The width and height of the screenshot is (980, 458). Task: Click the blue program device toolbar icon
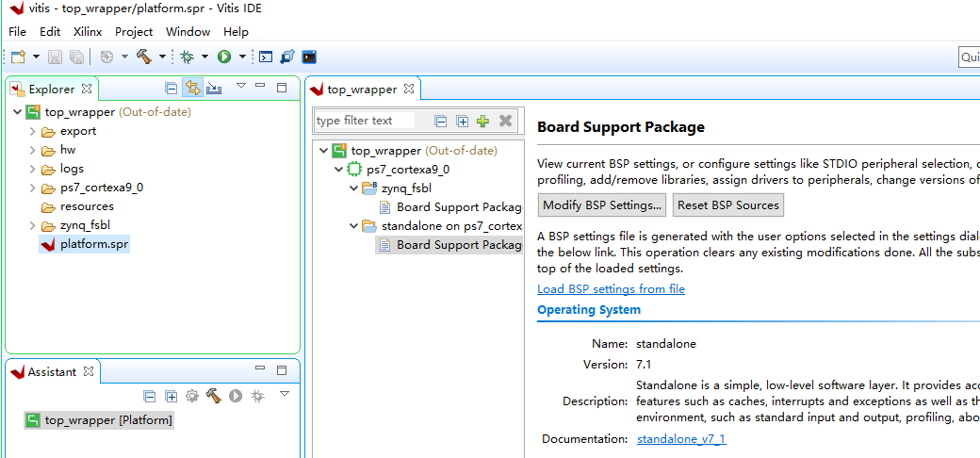coord(286,57)
